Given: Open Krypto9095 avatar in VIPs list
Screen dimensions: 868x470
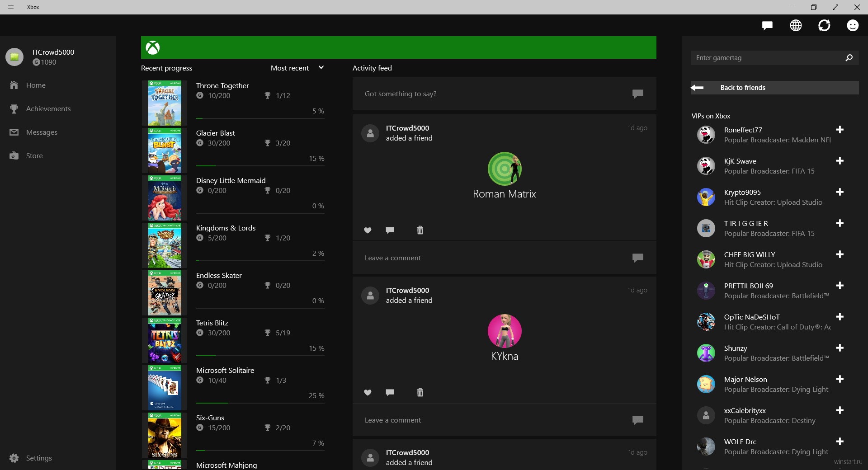Looking at the screenshot, I should pyautogui.click(x=706, y=197).
